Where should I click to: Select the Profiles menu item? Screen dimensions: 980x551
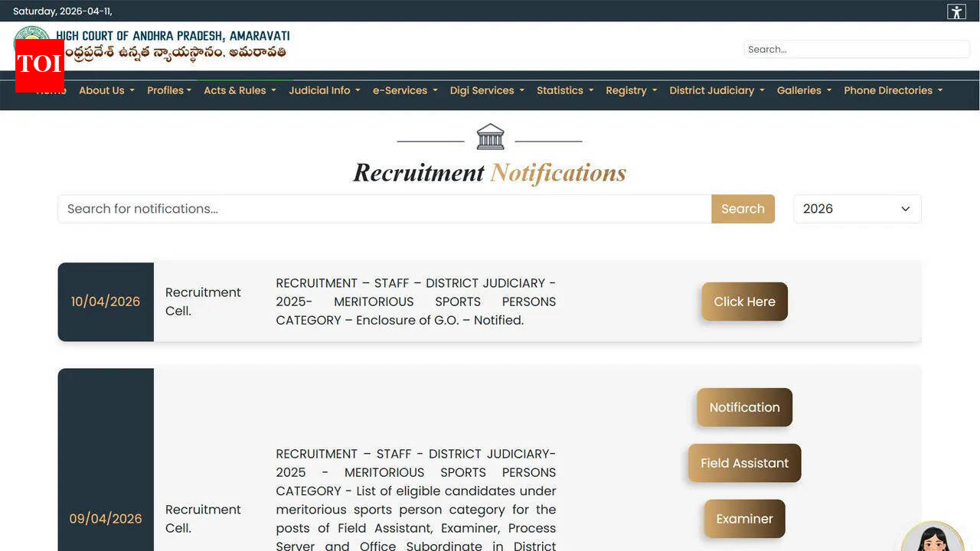point(168,90)
